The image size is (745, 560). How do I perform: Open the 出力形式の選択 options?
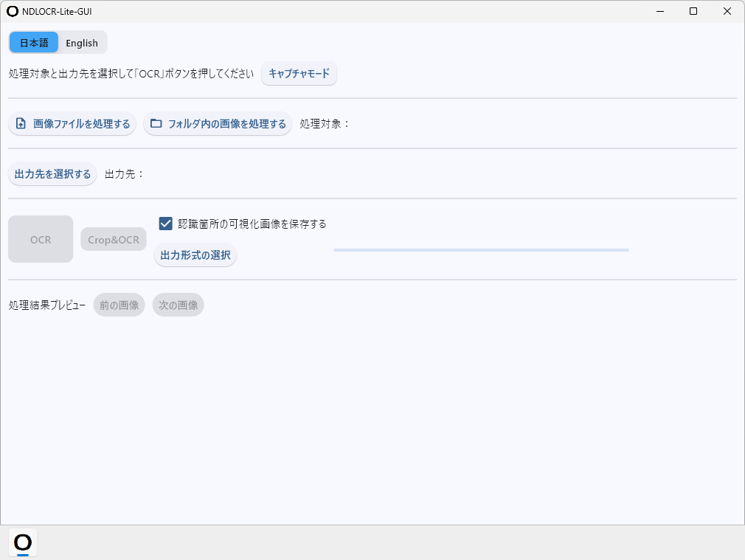coord(195,255)
